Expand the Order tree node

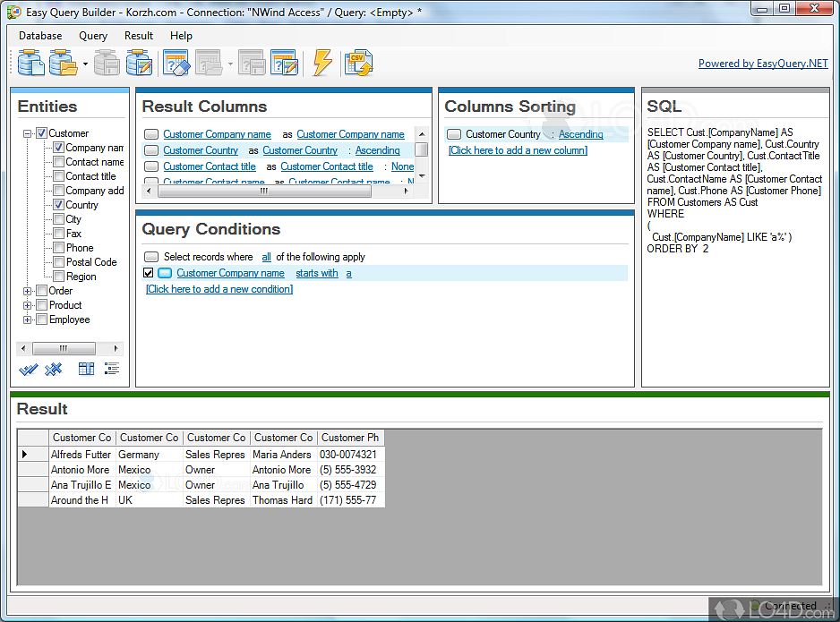[27, 290]
